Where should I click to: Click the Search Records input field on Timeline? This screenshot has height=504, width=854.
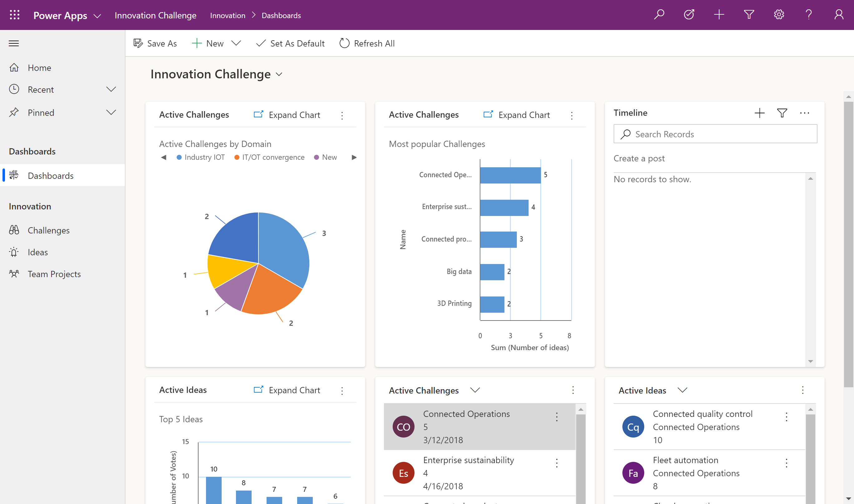pyautogui.click(x=715, y=133)
